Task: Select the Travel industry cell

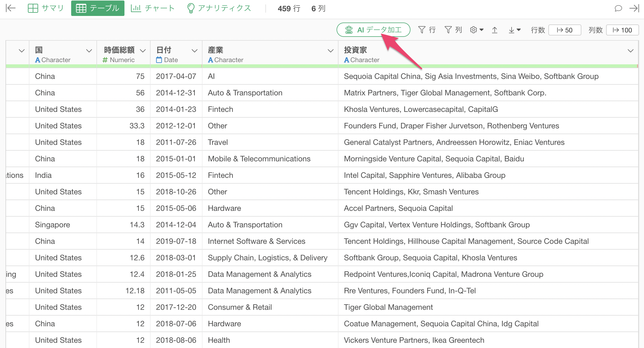Action: click(270, 142)
